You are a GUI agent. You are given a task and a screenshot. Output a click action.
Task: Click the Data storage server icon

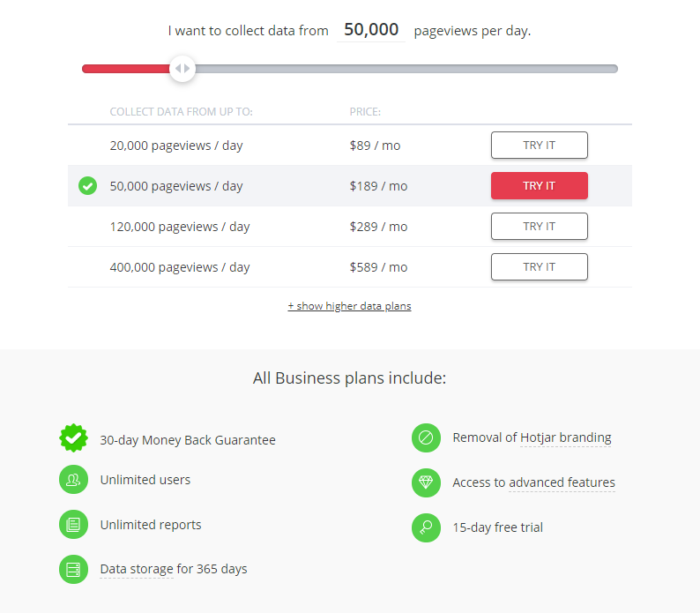coord(74,569)
